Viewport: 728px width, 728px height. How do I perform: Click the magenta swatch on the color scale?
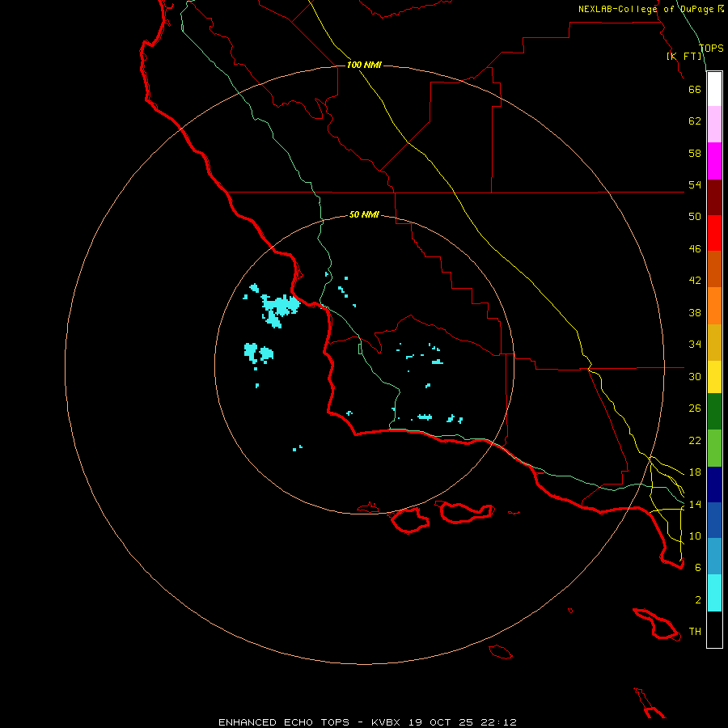pos(714,161)
